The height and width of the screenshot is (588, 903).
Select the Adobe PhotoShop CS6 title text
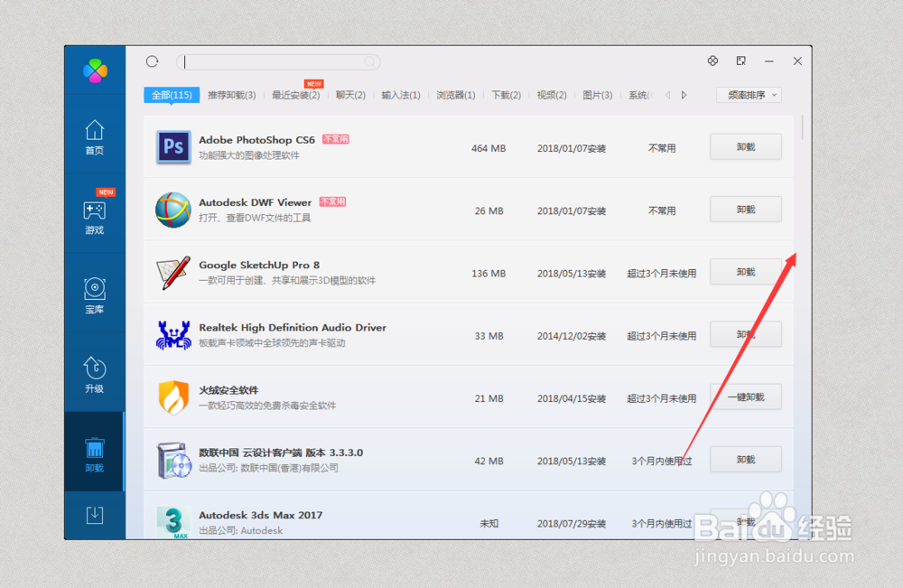(x=256, y=140)
